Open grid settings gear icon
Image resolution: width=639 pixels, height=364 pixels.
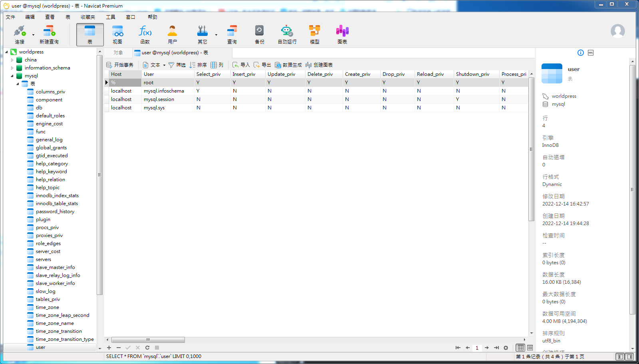[506, 348]
